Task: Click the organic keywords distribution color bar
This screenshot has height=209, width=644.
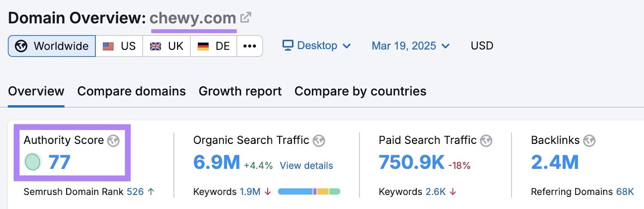Action: coord(309,192)
